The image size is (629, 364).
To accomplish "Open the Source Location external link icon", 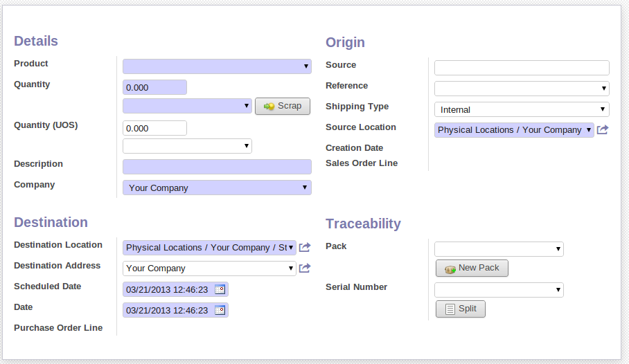I will [602, 130].
